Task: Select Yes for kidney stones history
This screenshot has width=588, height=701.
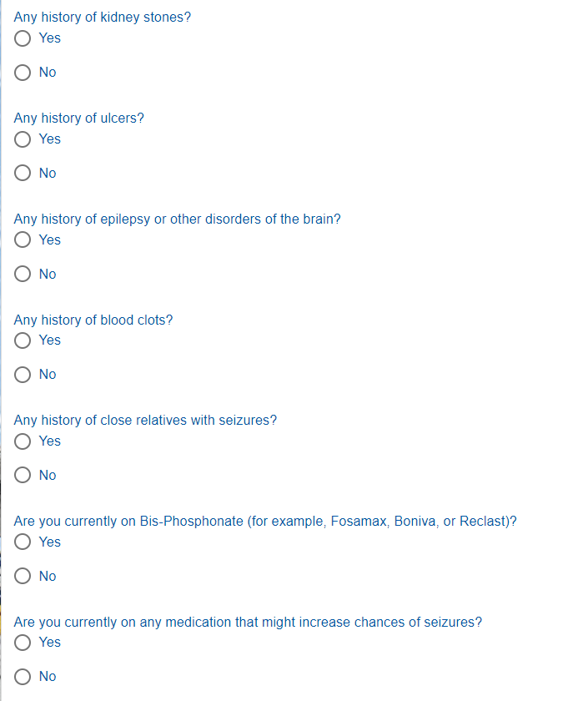Action: (x=23, y=38)
